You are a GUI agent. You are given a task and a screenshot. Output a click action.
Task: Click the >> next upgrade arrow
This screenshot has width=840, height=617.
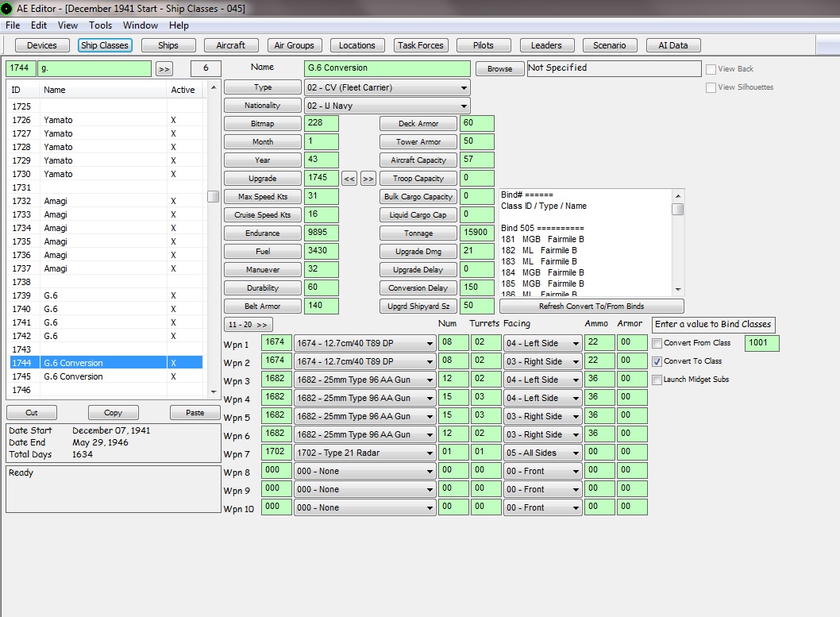[368, 179]
